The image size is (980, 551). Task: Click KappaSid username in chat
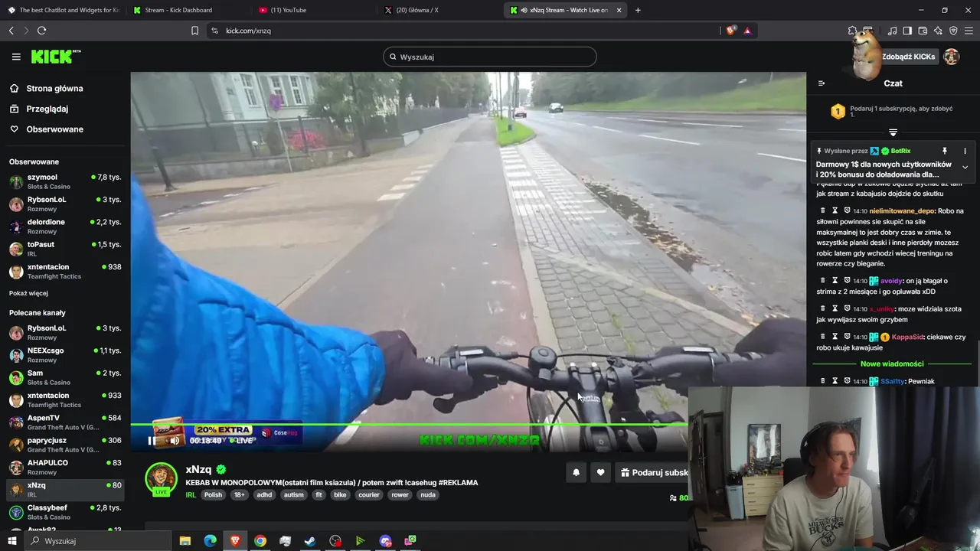pyautogui.click(x=908, y=337)
